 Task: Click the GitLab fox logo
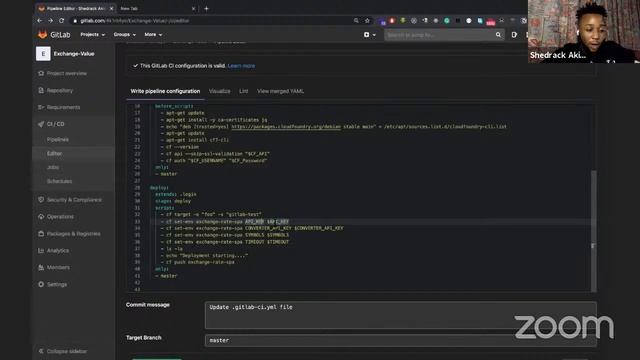[42, 35]
